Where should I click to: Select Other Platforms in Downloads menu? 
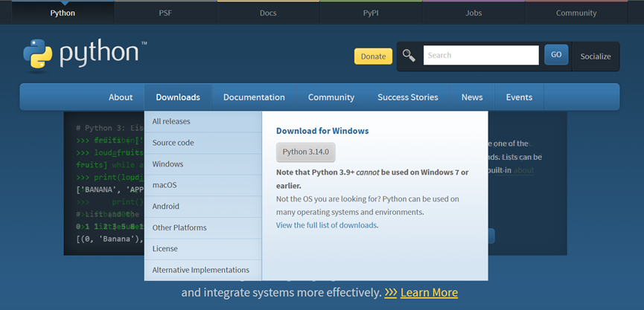tap(203, 227)
